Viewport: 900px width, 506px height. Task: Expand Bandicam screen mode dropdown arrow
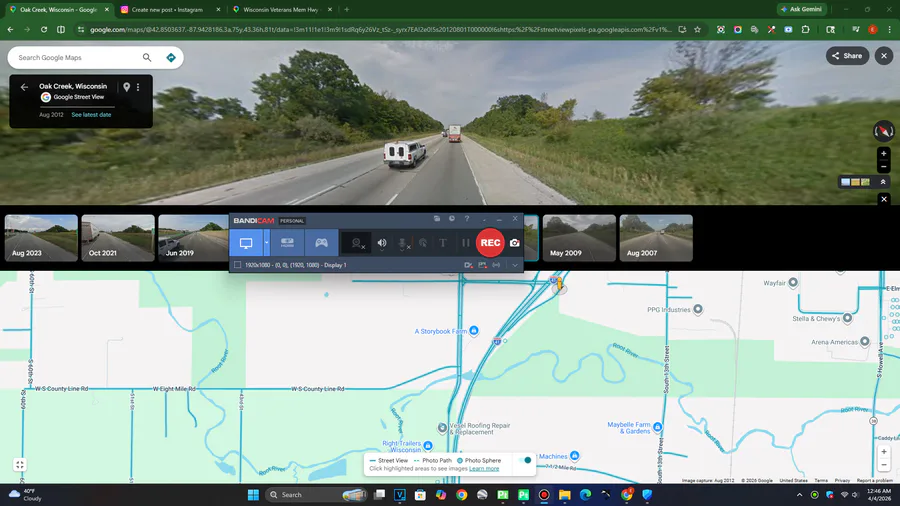point(266,243)
